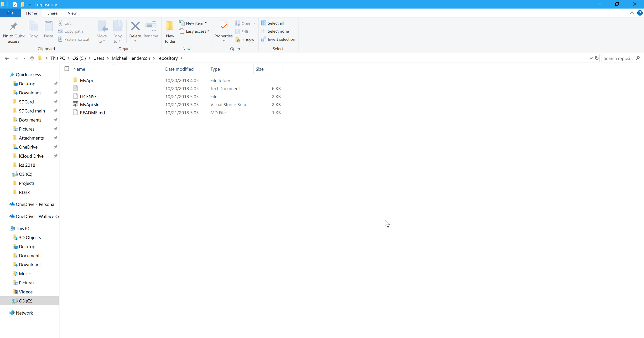The height and width of the screenshot is (338, 644).
Task: Switch to the View tab
Action: (72, 13)
